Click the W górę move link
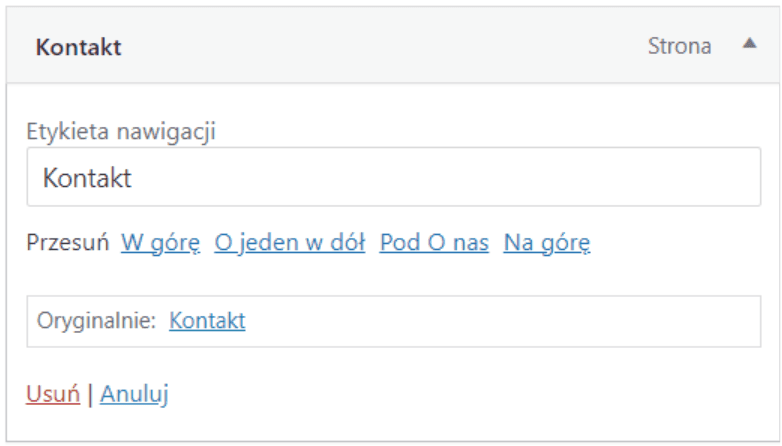Image resolution: width=782 pixels, height=446 pixels. pos(161,242)
